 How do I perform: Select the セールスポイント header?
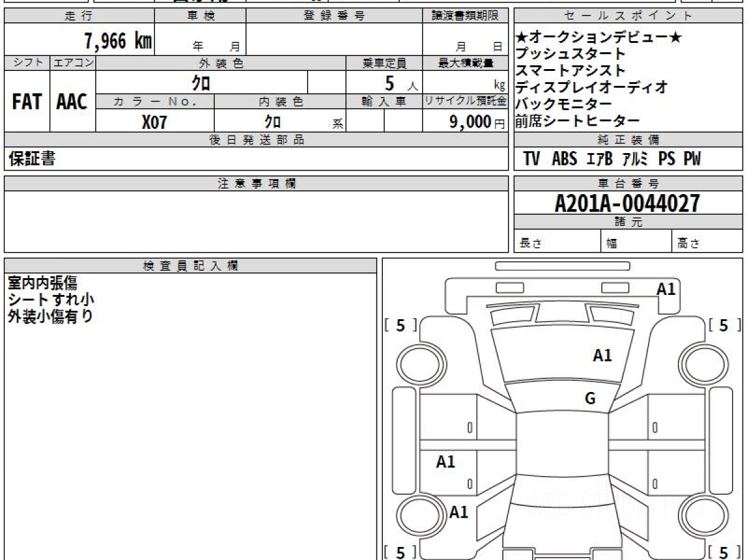click(629, 16)
